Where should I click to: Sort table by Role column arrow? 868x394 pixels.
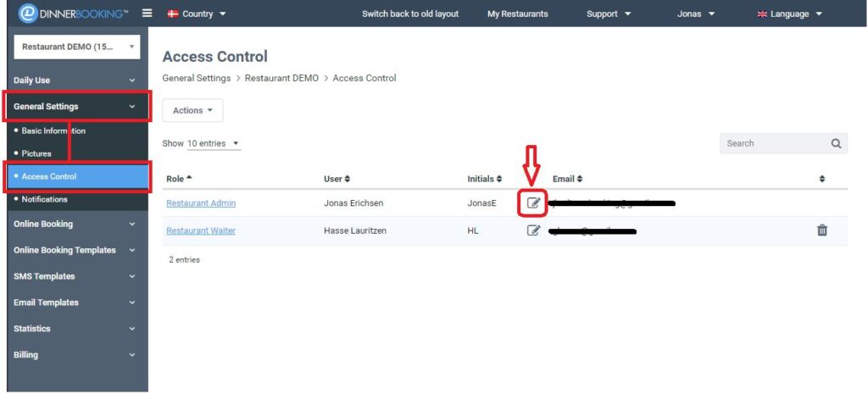point(189,178)
